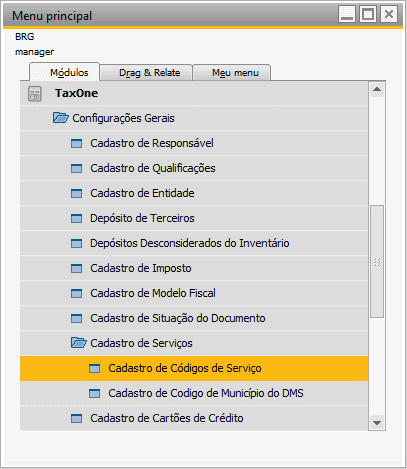This screenshot has height=469, width=407.
Task: Click the icon beside Depósito de Terceiros
Action: click(x=77, y=218)
